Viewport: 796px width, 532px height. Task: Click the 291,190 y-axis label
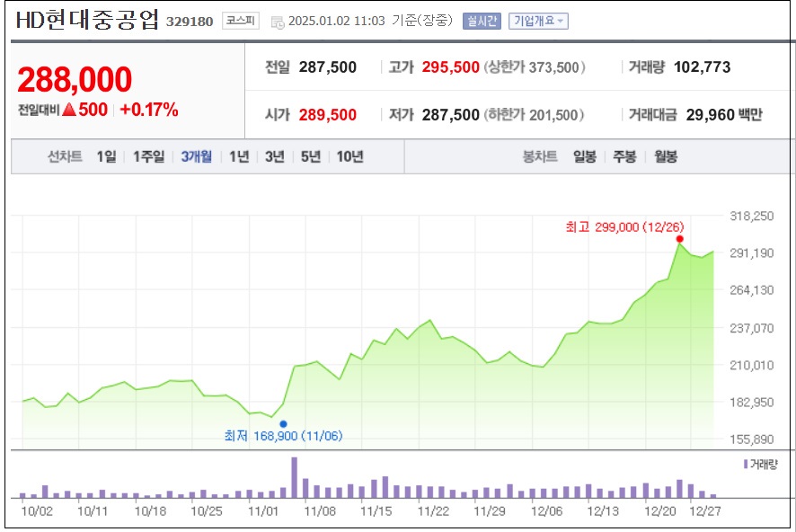coord(751,253)
